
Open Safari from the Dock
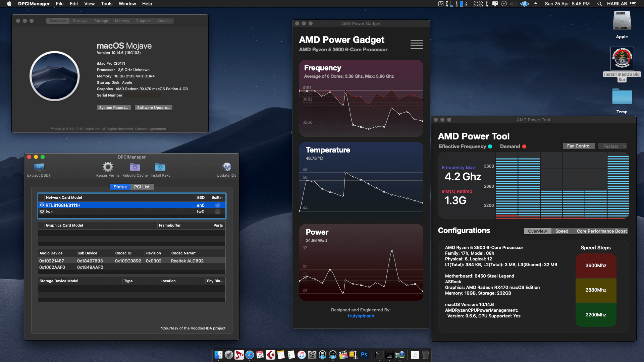point(250,355)
